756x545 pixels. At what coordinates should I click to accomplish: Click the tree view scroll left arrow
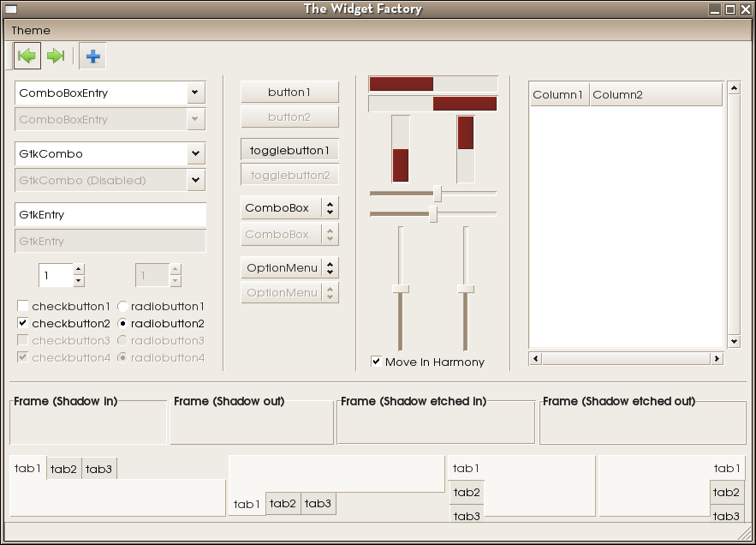535,359
